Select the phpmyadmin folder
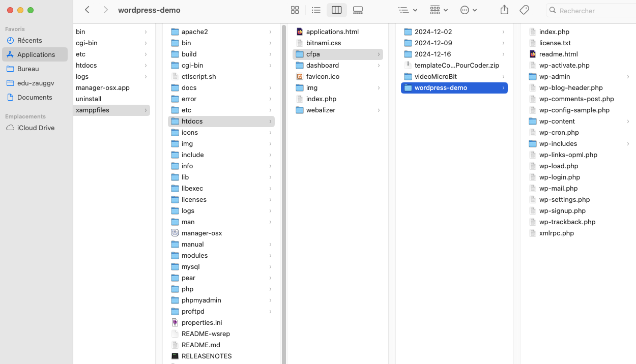The width and height of the screenshot is (636, 364). (x=201, y=300)
